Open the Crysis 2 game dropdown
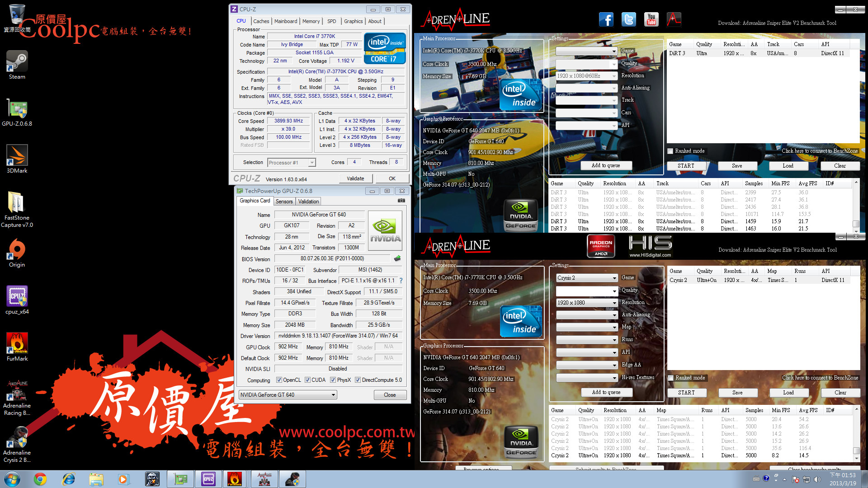868x488 pixels. coord(587,278)
